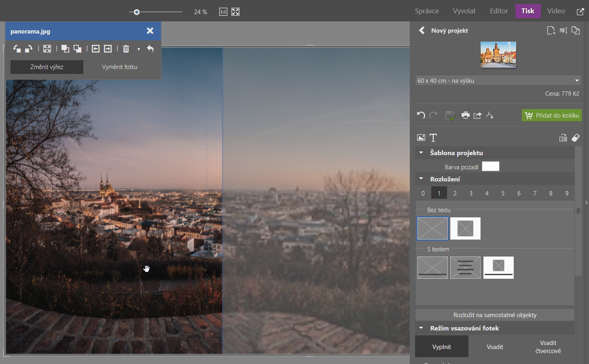Choose white-bordered layout under Bez textu

point(465,228)
